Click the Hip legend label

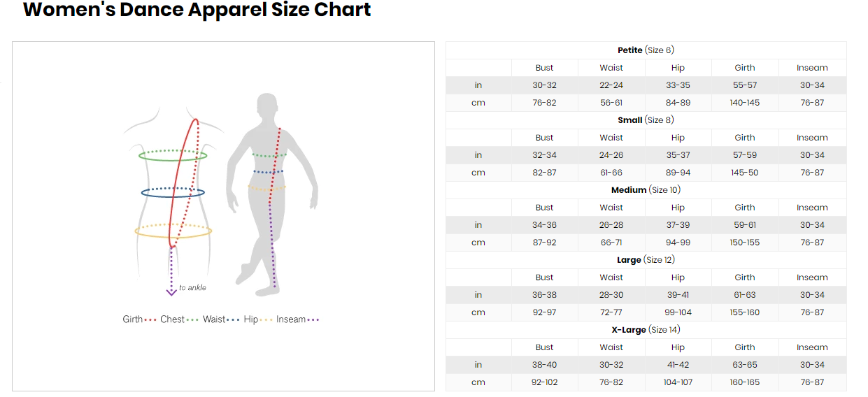(251, 319)
